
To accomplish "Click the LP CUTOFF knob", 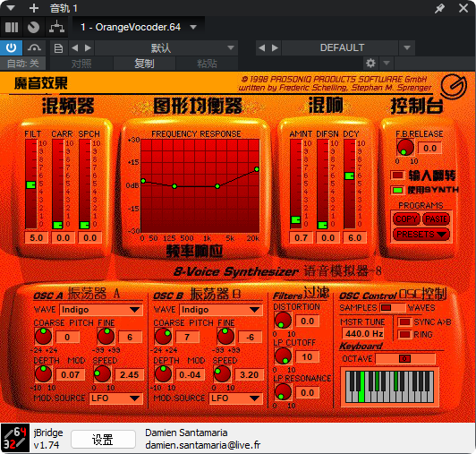I will click(283, 355).
